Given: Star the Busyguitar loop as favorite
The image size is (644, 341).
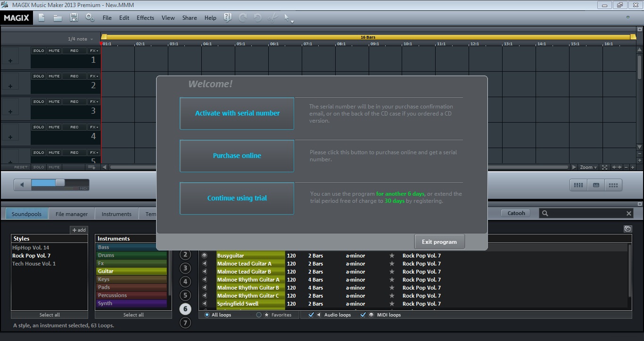Looking at the screenshot, I should click(391, 256).
